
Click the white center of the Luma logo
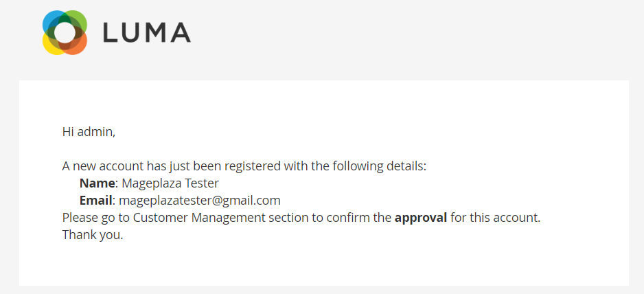(65, 32)
